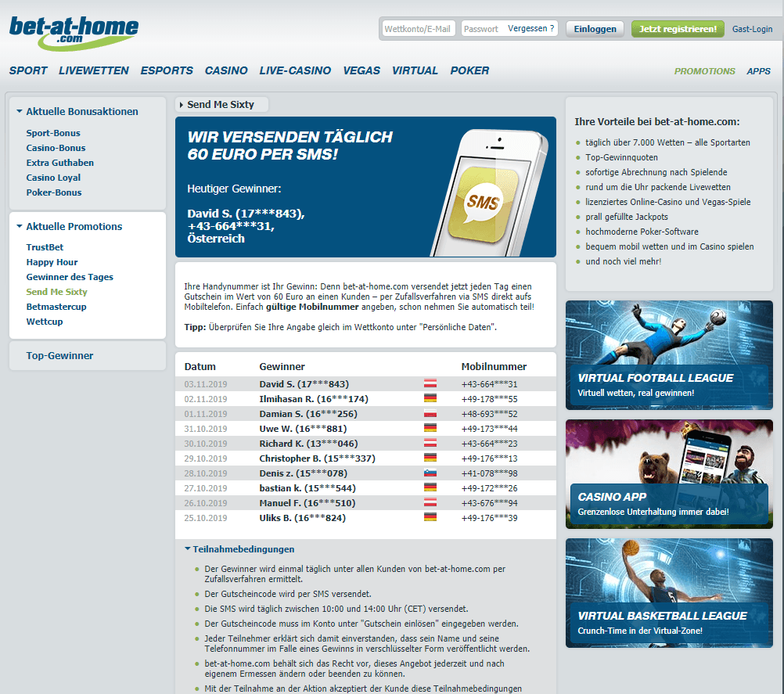This screenshot has height=694, width=784.
Task: Click the German flag beside bastian k.
Action: (430, 487)
